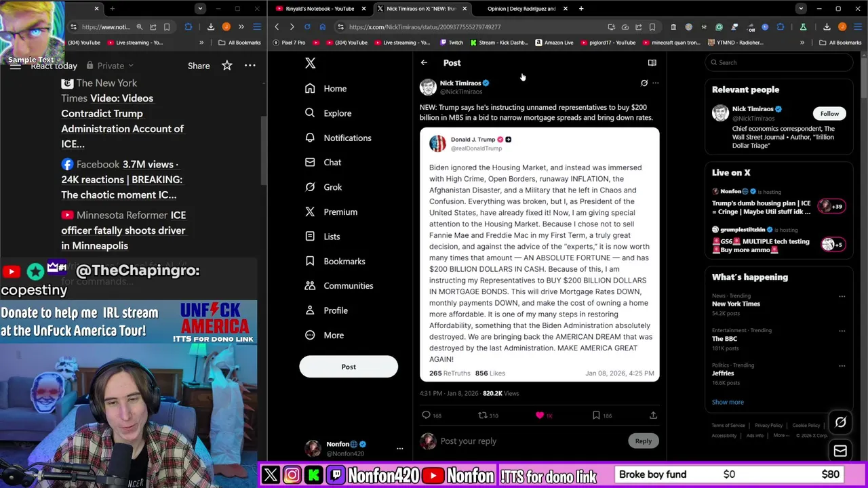
Task: Open options for The BBC trend
Action: click(x=842, y=331)
